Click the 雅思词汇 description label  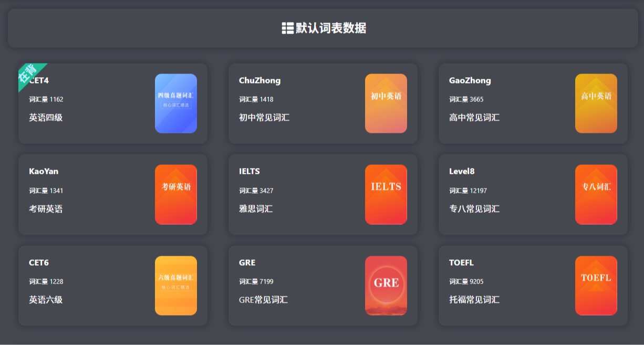coord(256,209)
